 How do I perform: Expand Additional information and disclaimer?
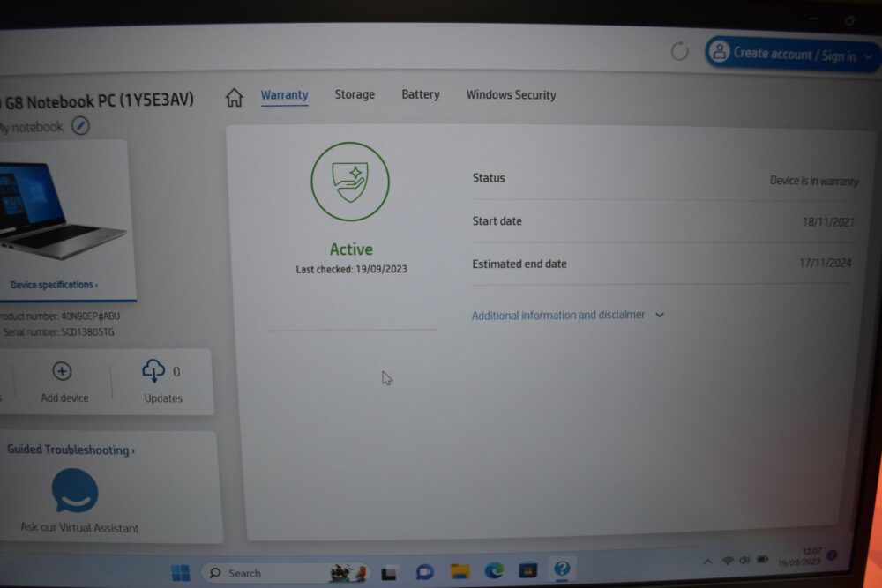click(x=567, y=315)
